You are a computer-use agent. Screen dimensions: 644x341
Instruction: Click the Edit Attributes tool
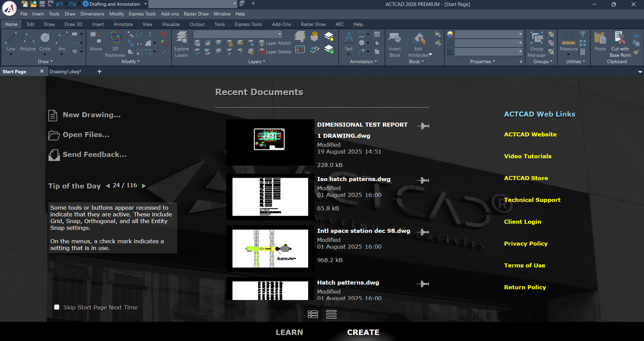pos(418,44)
